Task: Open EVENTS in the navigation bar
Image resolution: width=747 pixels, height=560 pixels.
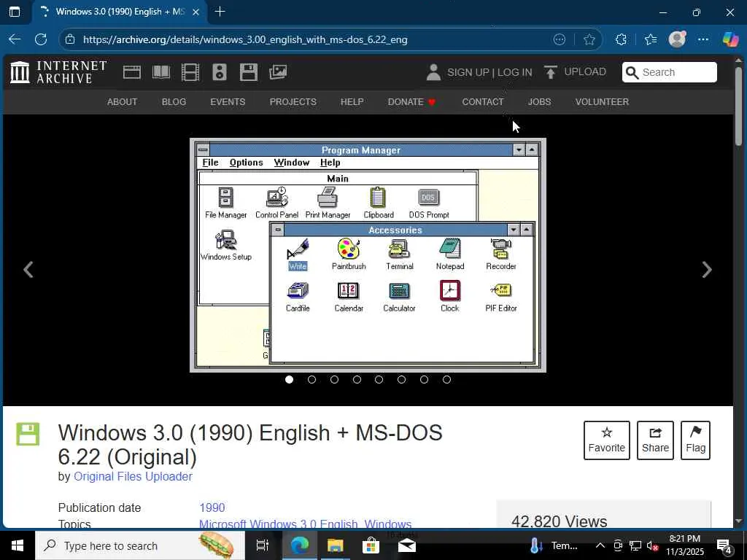Action: pos(228,102)
